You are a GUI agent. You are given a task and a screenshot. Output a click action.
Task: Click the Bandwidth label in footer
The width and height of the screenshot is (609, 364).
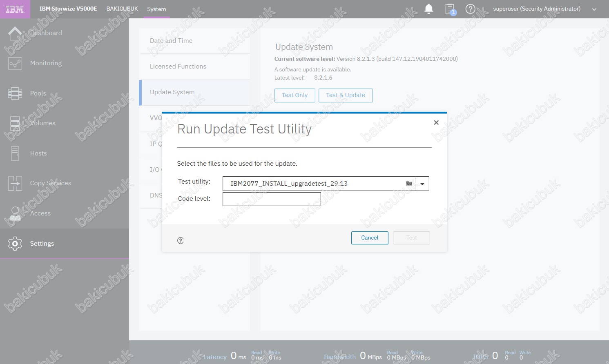pos(340,357)
